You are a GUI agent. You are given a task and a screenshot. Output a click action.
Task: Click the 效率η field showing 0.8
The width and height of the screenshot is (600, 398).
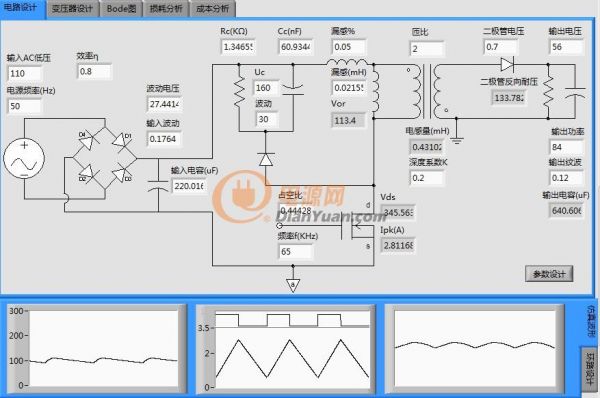pyautogui.click(x=94, y=72)
